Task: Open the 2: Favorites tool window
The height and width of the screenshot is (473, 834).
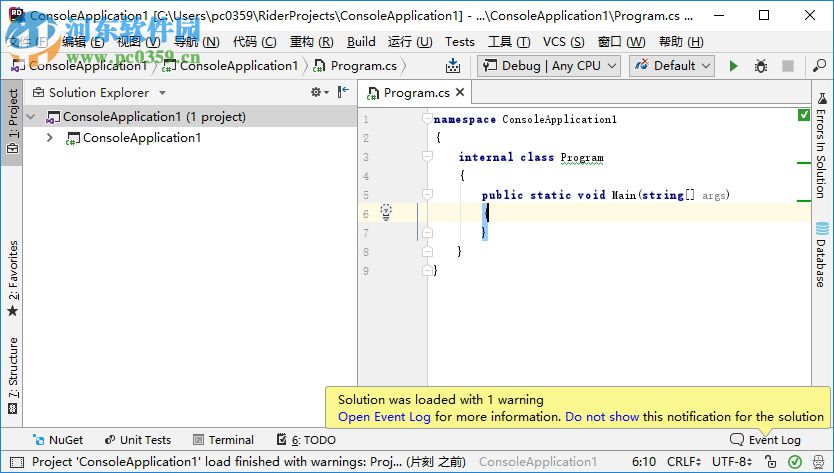Action: pos(12,278)
